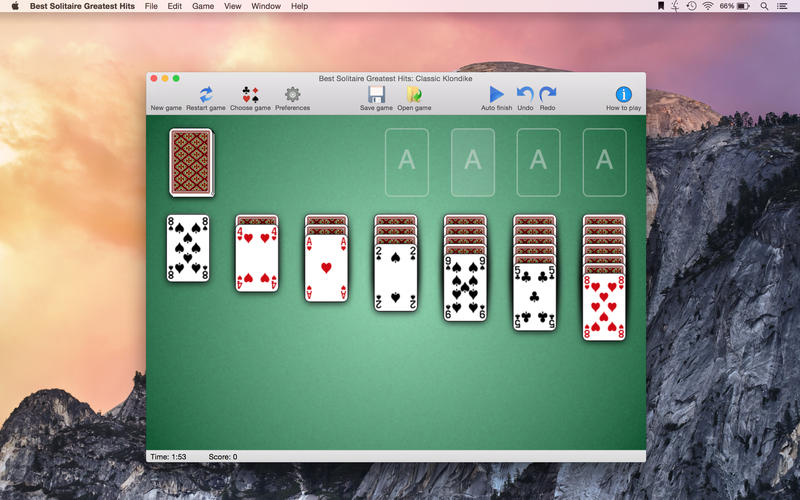Screen dimensions: 800x500
Task: Redo the move
Action: 547,94
